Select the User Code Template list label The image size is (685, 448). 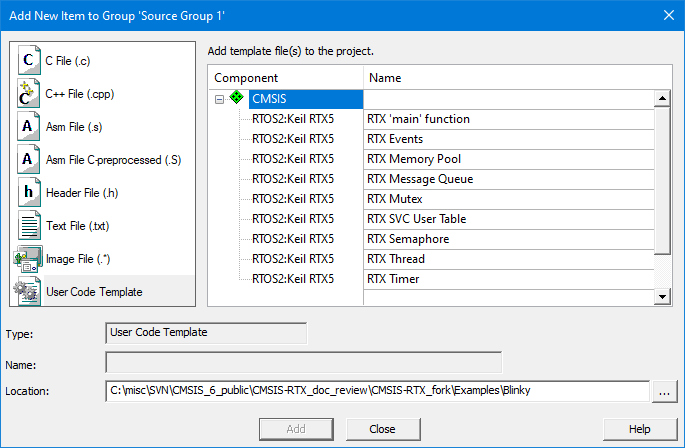(94, 292)
